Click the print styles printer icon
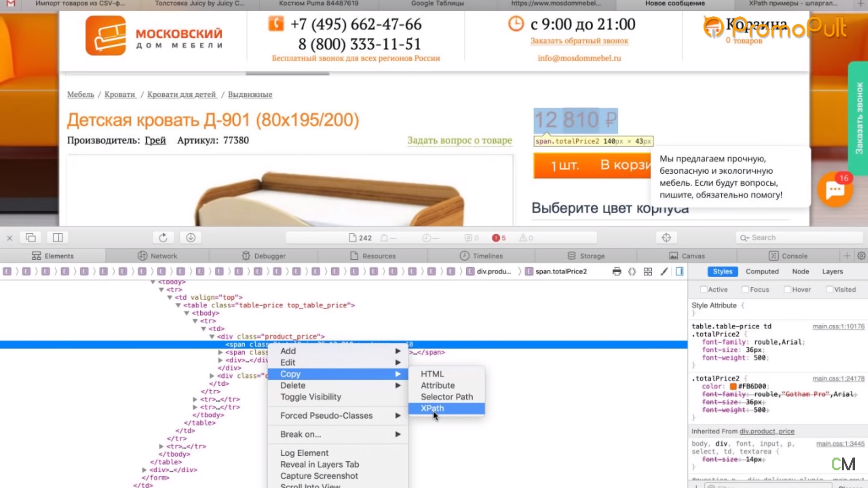The height and width of the screenshot is (488, 868). tap(617, 271)
